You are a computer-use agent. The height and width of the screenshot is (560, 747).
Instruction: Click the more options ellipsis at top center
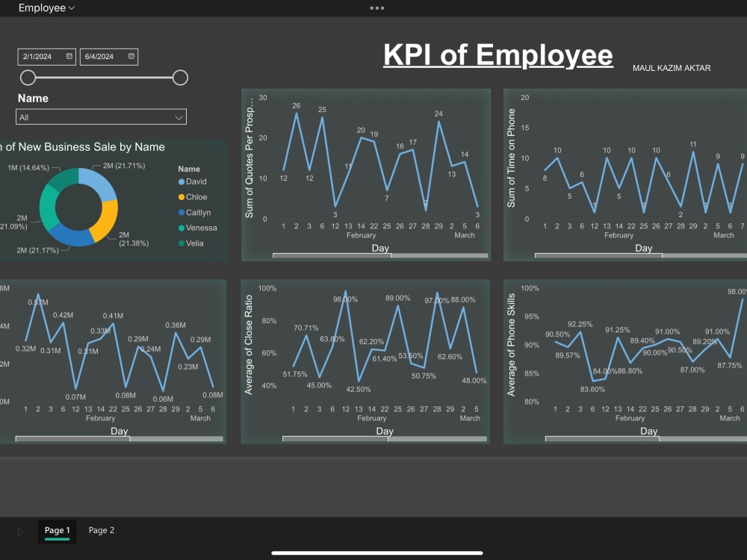376,8
